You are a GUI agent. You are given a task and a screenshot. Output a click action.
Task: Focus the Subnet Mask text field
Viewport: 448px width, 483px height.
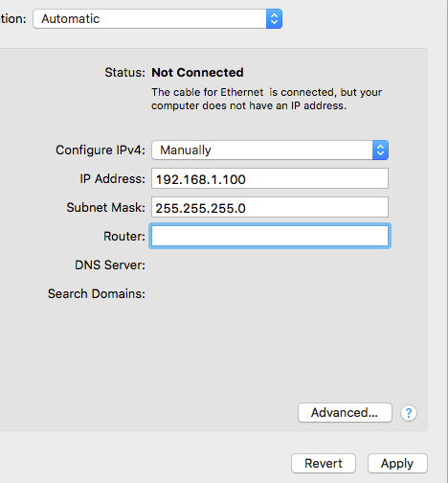270,207
